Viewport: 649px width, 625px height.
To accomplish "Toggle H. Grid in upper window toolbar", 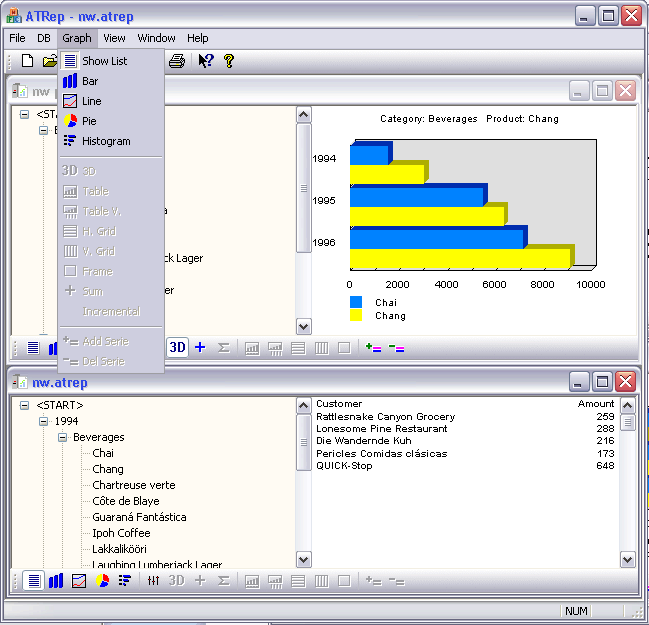I will [x=298, y=348].
